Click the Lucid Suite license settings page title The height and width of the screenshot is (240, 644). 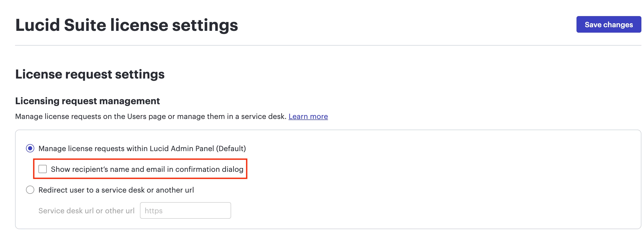click(x=126, y=25)
